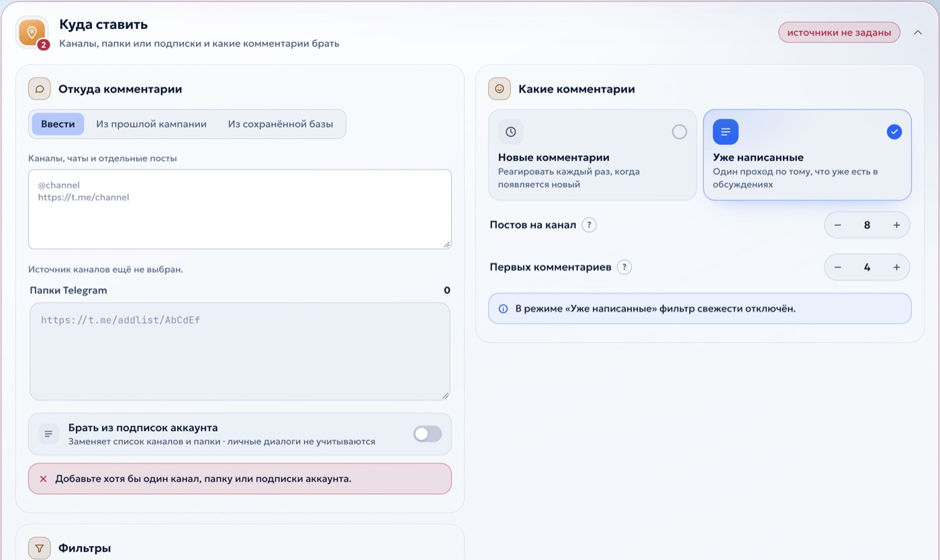Switch to the Ввести tab
Screen dimensions: 940x560
point(58,124)
